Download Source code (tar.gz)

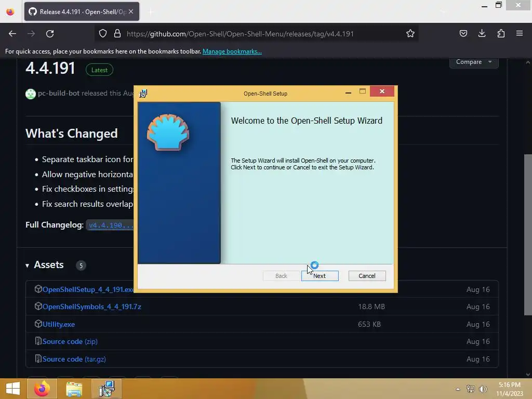[x=74, y=359]
